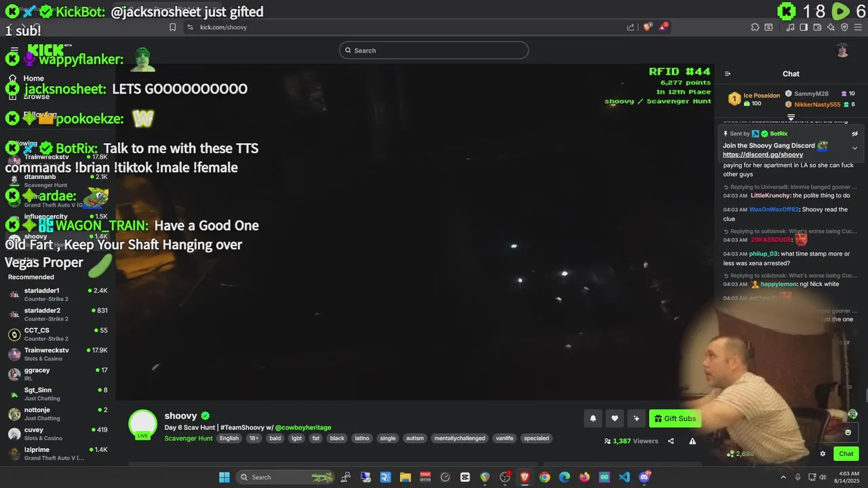Click NikkerNasty555 in leaderboard
This screenshot has width=868, height=488.
817,104
